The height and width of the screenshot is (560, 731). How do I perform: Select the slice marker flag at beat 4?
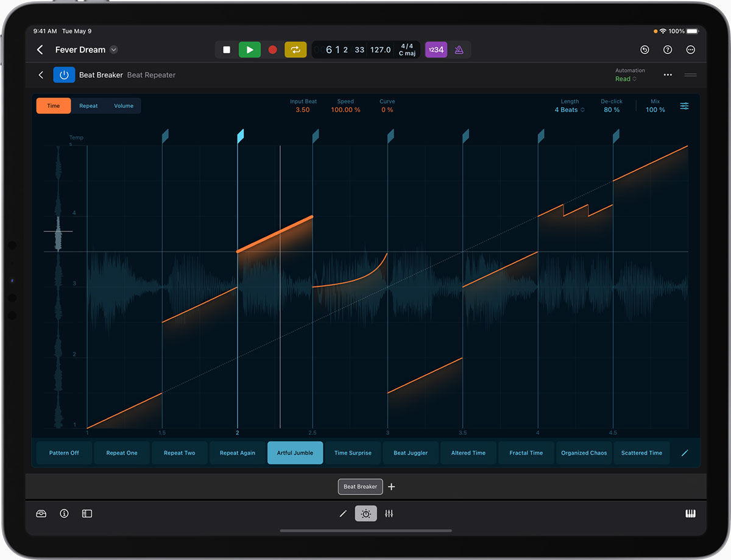coord(540,136)
